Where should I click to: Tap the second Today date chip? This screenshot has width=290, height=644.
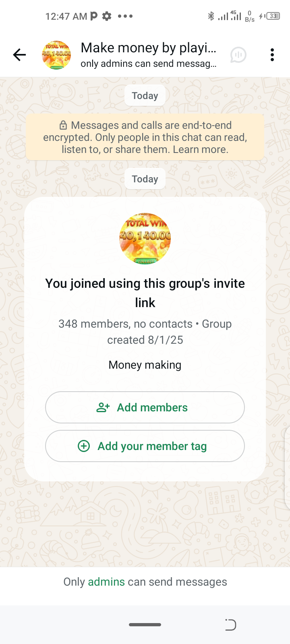pos(145,179)
